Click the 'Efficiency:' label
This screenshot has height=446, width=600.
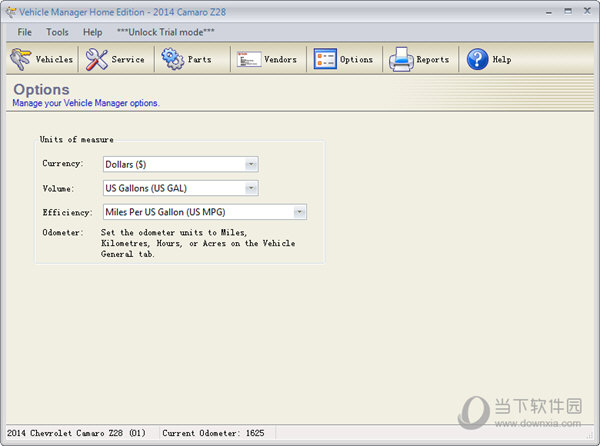pyautogui.click(x=67, y=213)
